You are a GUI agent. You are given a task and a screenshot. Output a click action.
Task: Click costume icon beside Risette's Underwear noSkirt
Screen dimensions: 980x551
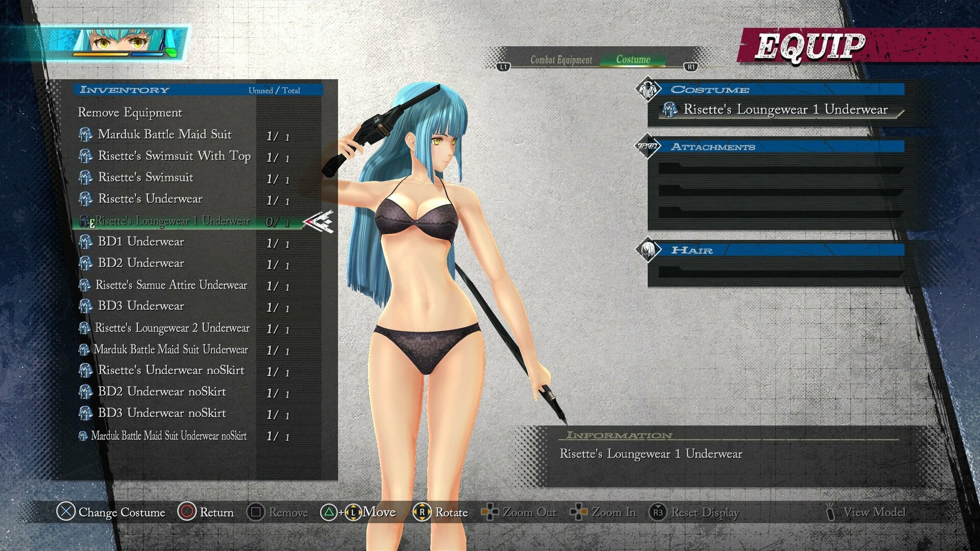(x=86, y=370)
